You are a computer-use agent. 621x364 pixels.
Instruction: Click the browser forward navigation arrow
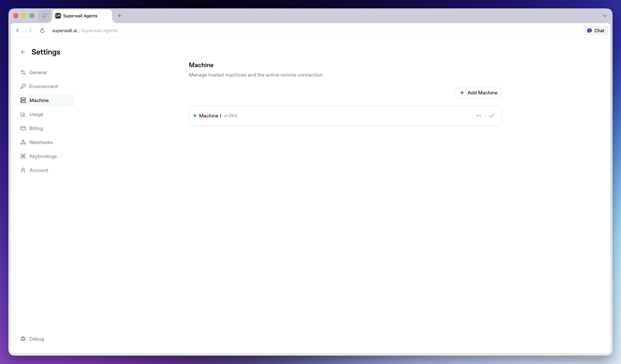click(x=30, y=31)
